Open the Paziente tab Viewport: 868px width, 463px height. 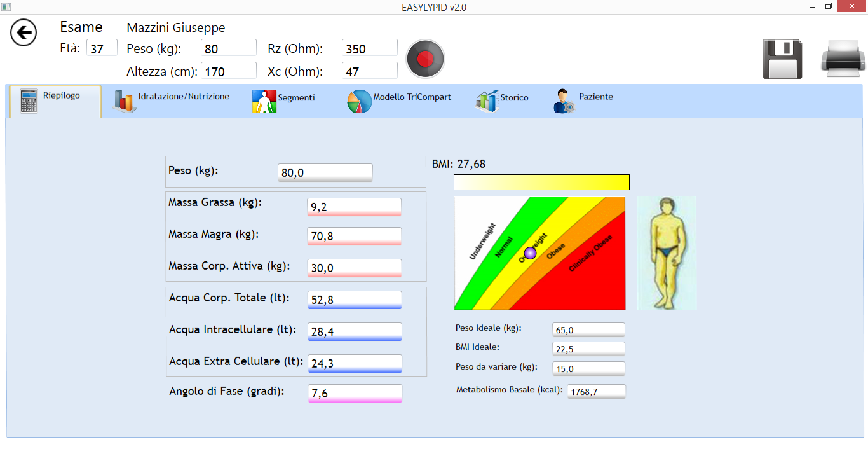point(583,101)
